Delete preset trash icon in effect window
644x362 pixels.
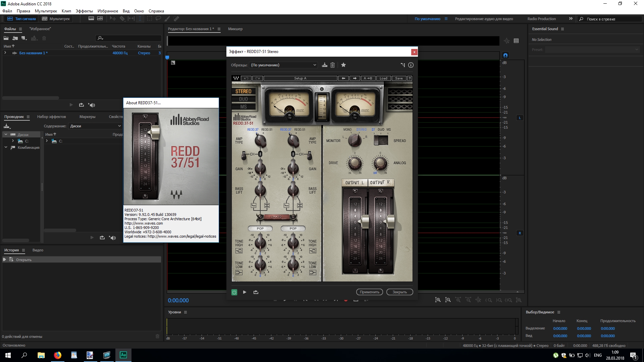pos(332,65)
